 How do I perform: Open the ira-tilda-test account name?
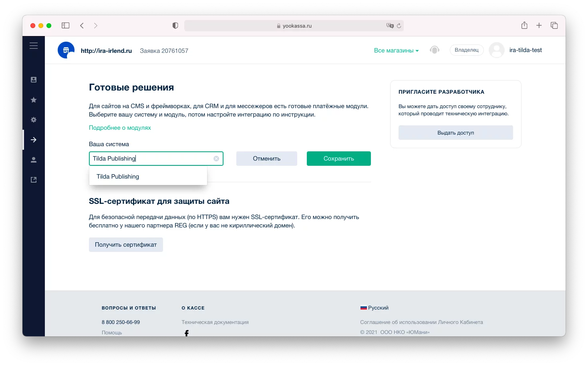click(x=526, y=50)
